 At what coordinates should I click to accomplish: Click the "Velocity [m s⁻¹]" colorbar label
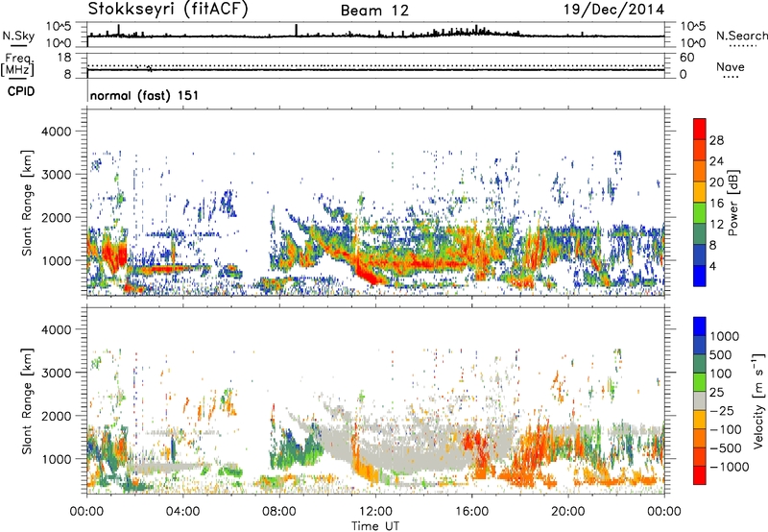758,400
